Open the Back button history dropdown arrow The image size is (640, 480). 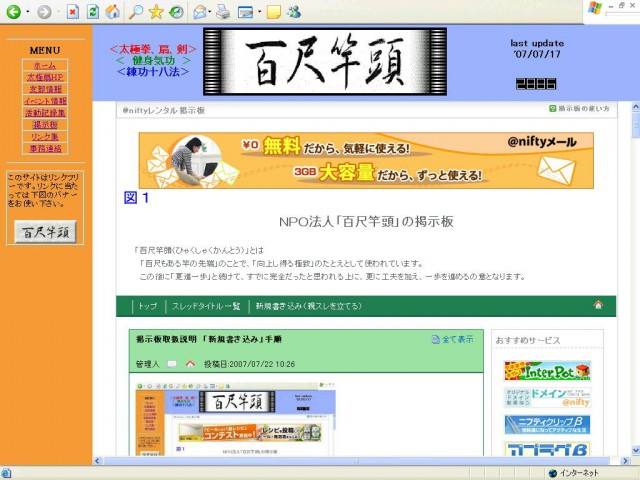pos(28,13)
